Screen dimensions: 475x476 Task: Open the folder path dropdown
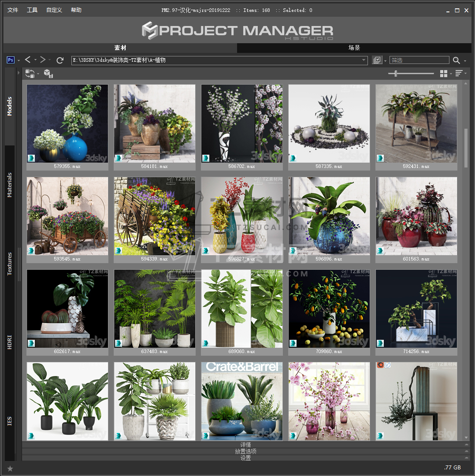pyautogui.click(x=364, y=60)
